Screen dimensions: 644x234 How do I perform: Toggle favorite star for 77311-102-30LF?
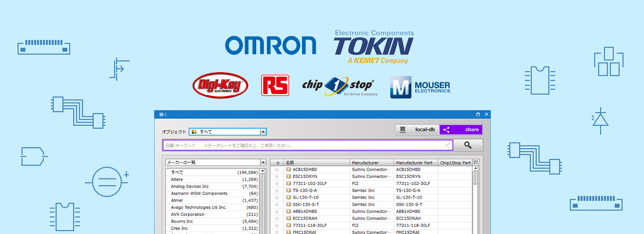[277, 183]
